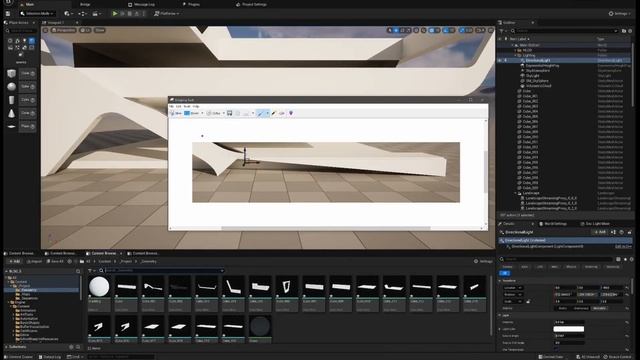This screenshot has height=360, width=640.
Task: Click the Outliner search field
Action: [x=565, y=31]
